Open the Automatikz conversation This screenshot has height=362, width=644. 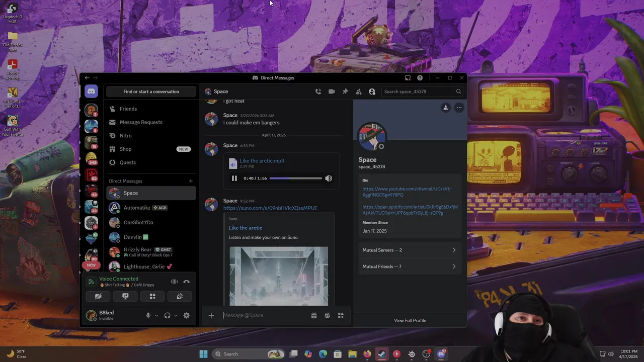tap(151, 208)
